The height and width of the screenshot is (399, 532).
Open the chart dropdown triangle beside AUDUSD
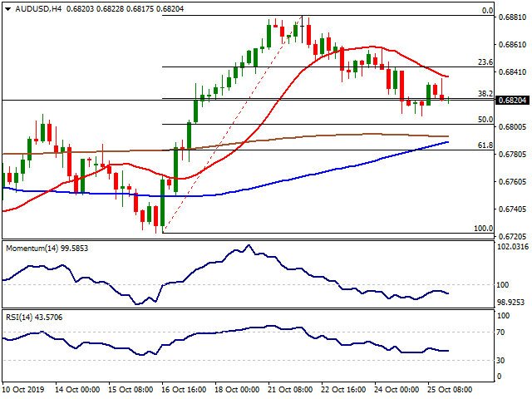tap(7, 9)
